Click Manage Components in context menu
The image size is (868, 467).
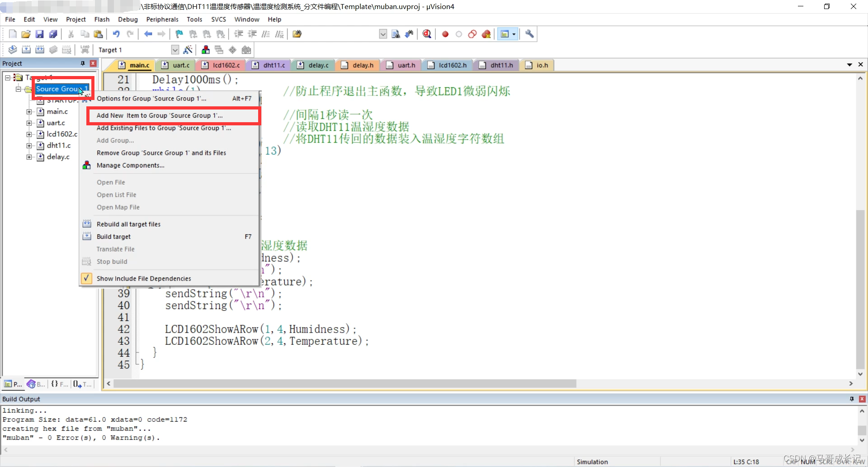131,166
